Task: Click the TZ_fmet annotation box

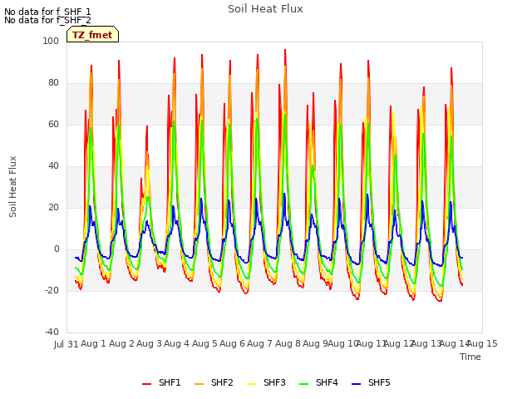Action: pyautogui.click(x=92, y=34)
